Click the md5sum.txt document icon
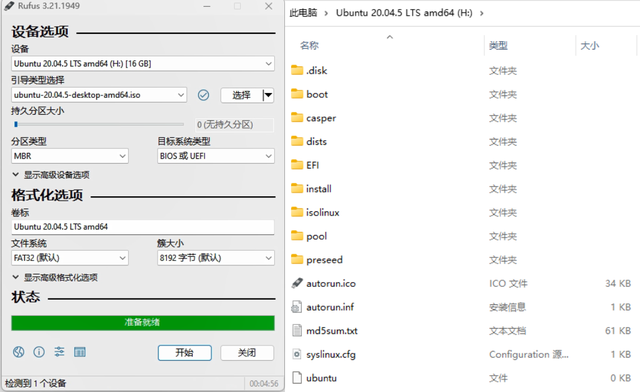This screenshot has height=392, width=640. click(297, 330)
